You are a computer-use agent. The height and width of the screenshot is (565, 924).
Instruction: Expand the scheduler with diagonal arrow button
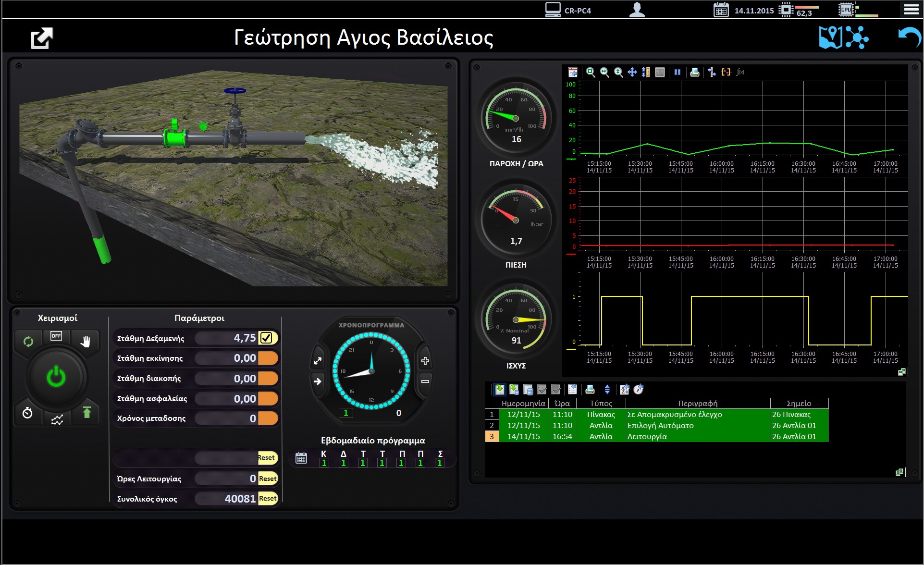318,361
